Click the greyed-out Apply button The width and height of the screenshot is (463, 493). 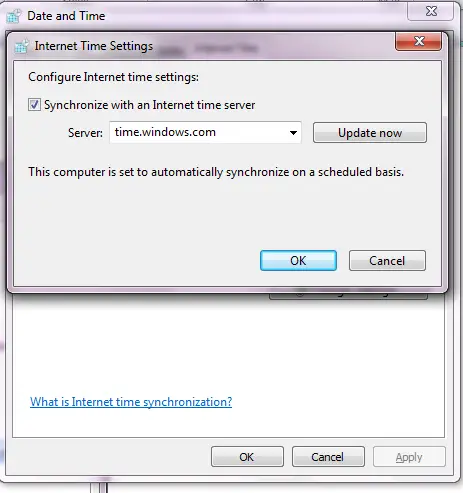click(x=409, y=457)
